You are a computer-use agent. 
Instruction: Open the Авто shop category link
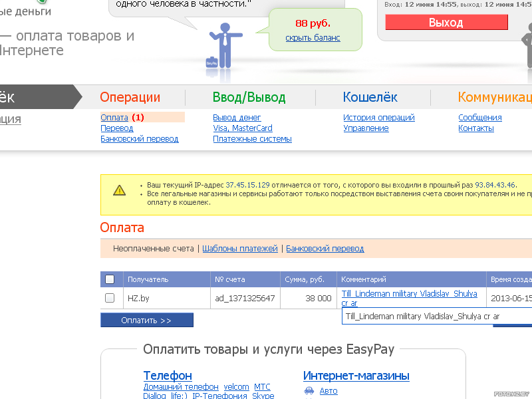(x=328, y=391)
